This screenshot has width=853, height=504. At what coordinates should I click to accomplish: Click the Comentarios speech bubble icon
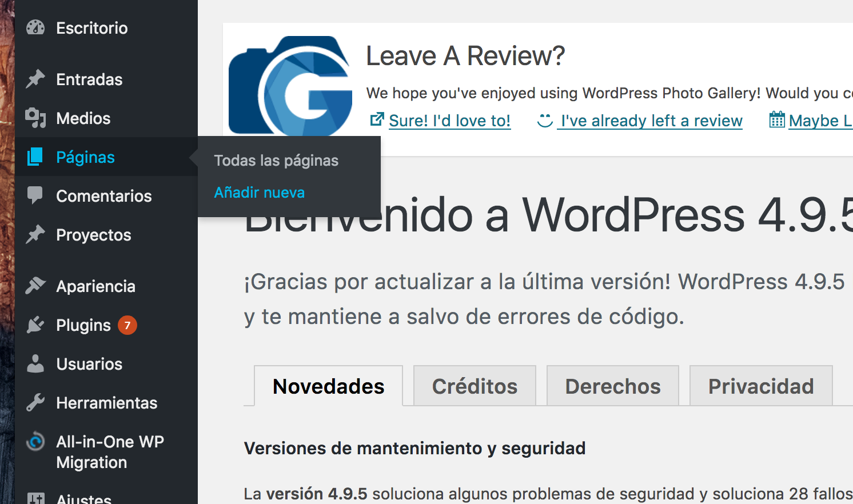pyautogui.click(x=35, y=195)
